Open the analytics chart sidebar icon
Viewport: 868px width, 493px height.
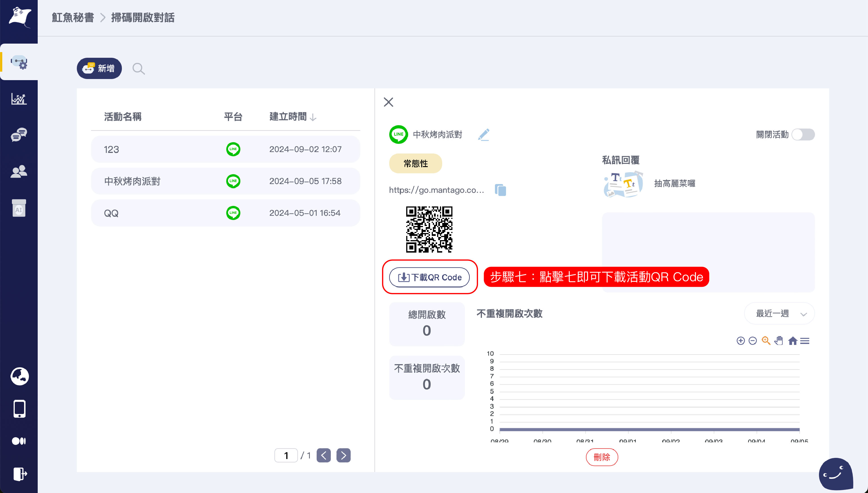click(x=19, y=99)
